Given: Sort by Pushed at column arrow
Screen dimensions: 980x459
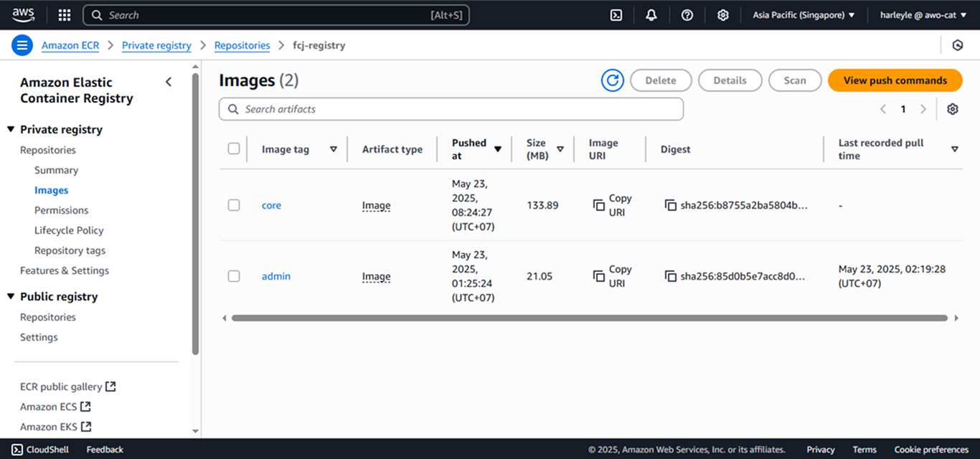Looking at the screenshot, I should 498,149.
